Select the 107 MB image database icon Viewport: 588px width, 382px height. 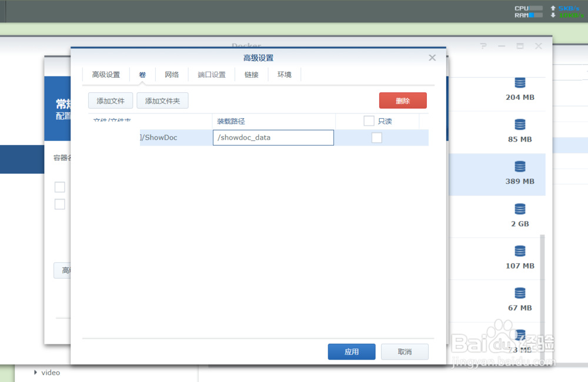pyautogui.click(x=520, y=251)
